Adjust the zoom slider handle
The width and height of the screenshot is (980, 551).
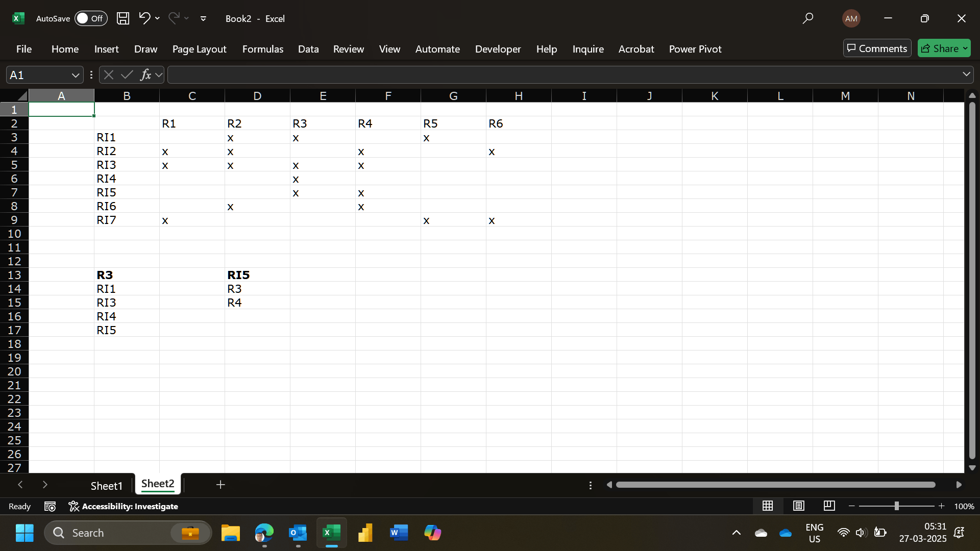point(896,506)
